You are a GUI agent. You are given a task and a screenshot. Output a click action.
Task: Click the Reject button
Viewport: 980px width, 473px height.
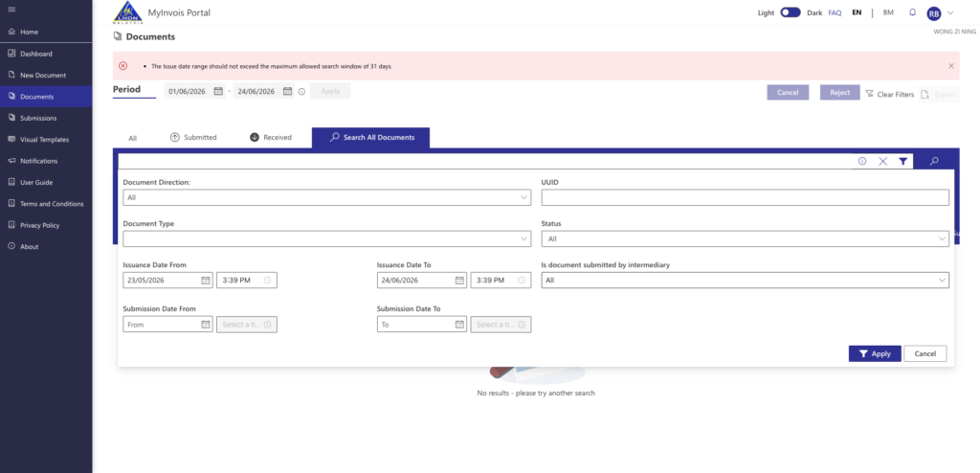pos(840,93)
